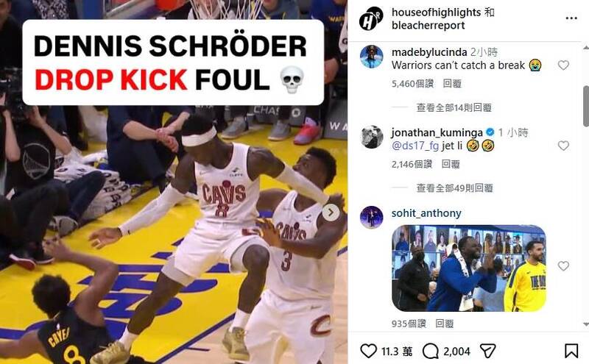Expand all 14 replies under madebylucinda's comment
The height and width of the screenshot is (364, 589).
click(x=454, y=107)
